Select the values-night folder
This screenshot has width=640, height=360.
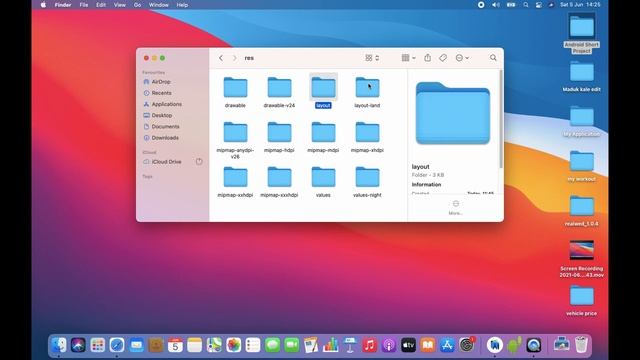point(367,177)
